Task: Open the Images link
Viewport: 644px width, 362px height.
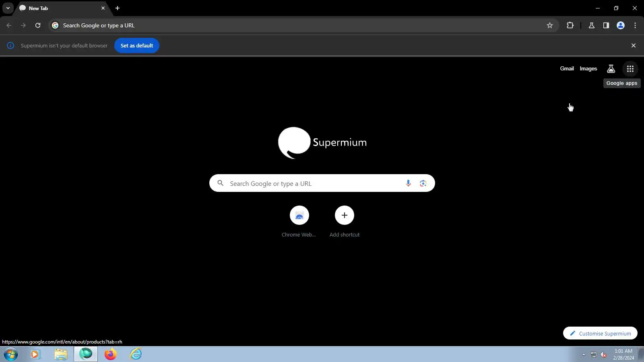Action: [588, 69]
